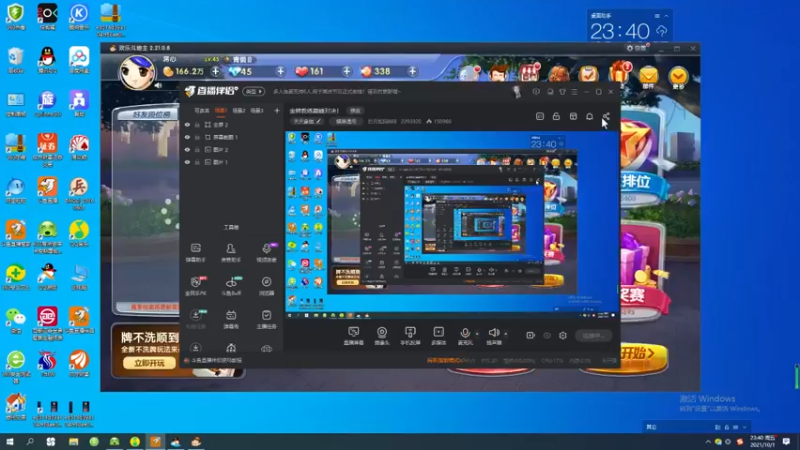
Task: Click the 23:40 desktop clock widget
Action: 619,32
